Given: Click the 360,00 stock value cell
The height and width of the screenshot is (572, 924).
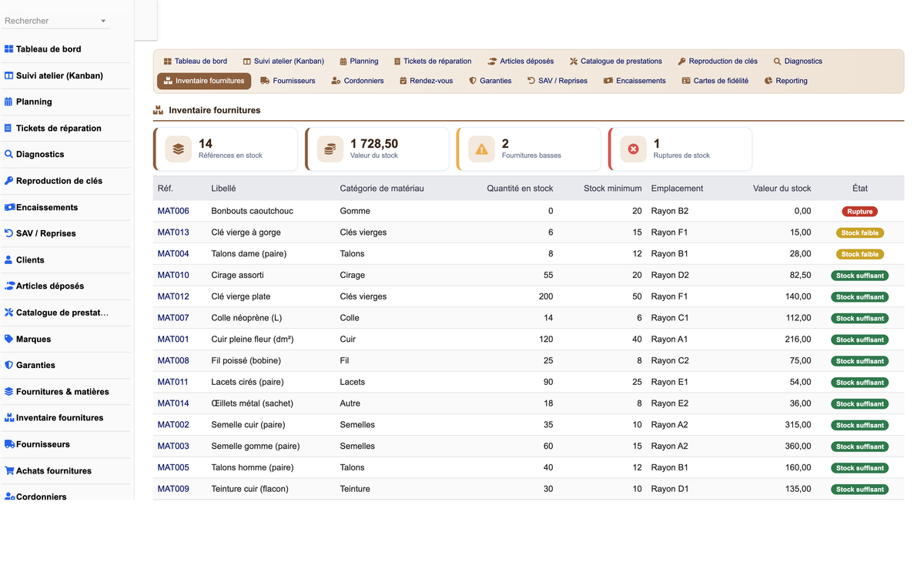Looking at the screenshot, I should click(798, 447).
